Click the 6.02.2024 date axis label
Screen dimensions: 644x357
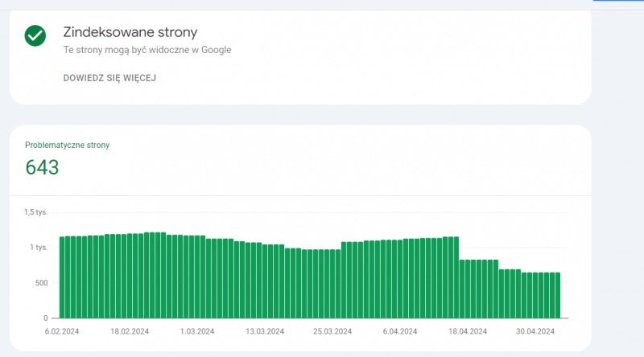pos(63,331)
